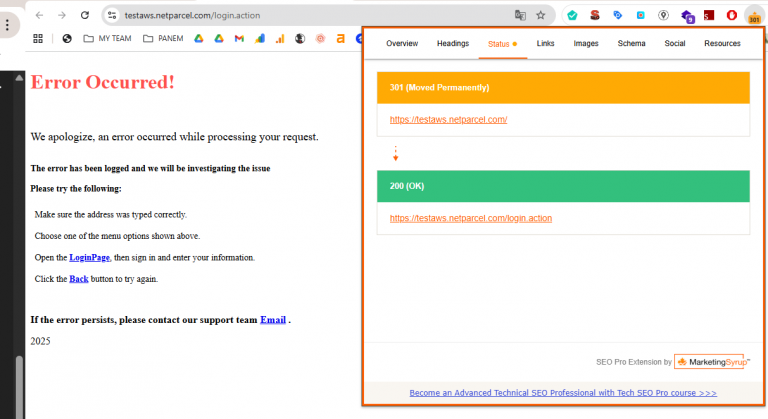Click the Email support link

point(273,320)
